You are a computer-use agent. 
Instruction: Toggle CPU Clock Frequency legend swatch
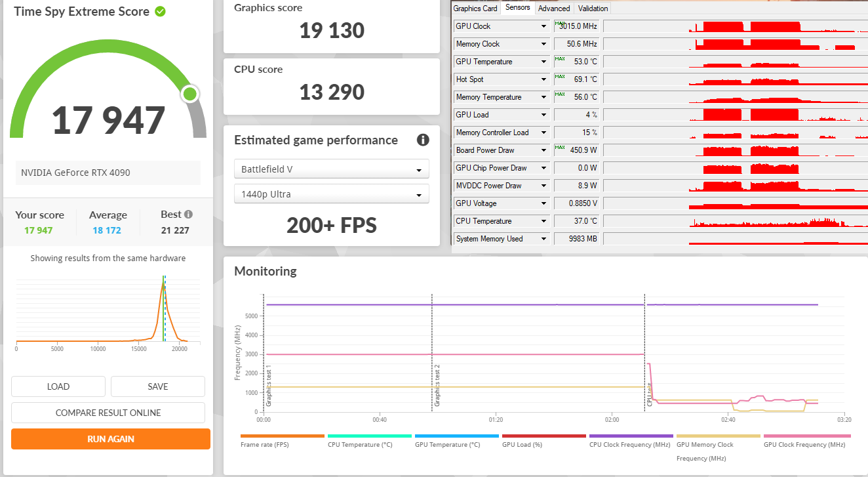click(x=631, y=436)
